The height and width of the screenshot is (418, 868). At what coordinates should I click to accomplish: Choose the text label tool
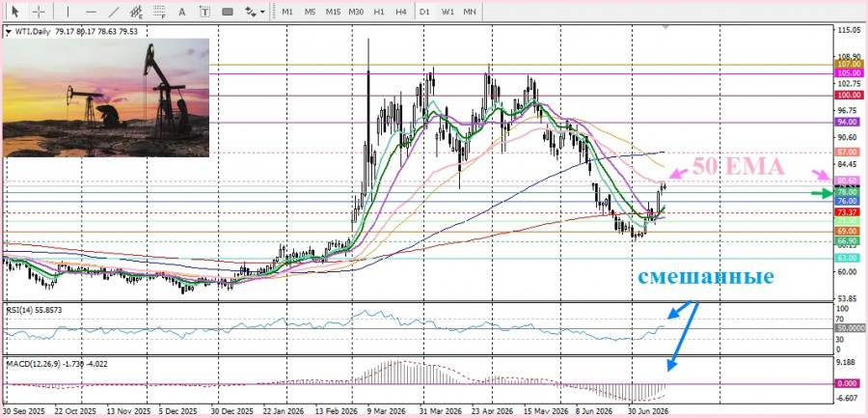pyautogui.click(x=204, y=11)
